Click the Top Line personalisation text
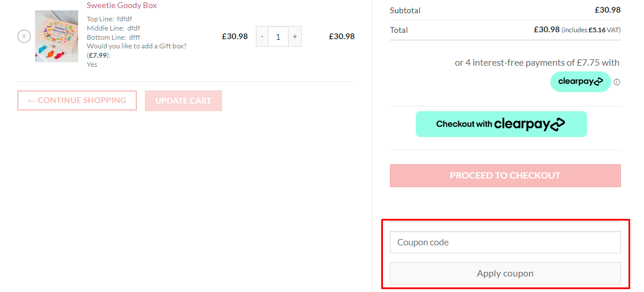The height and width of the screenshot is (292, 644). coord(109,19)
